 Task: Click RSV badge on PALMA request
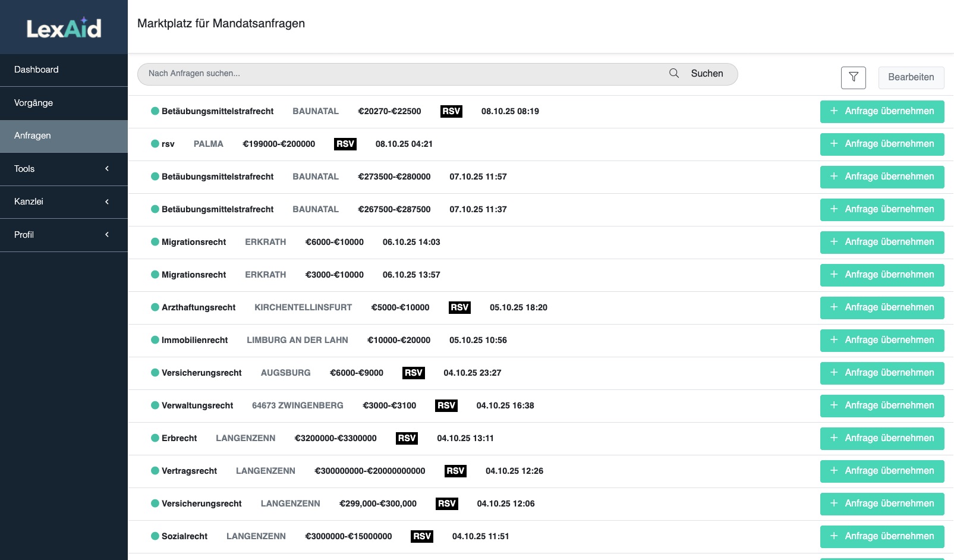point(345,144)
